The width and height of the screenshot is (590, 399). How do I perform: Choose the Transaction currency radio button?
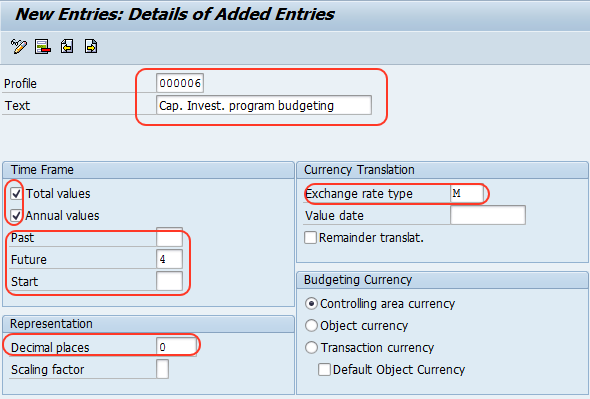click(311, 347)
